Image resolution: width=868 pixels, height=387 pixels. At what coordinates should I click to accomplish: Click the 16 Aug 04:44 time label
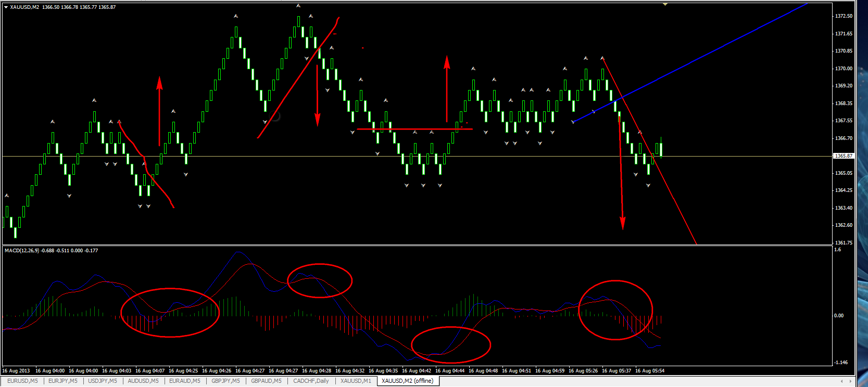click(x=450, y=371)
